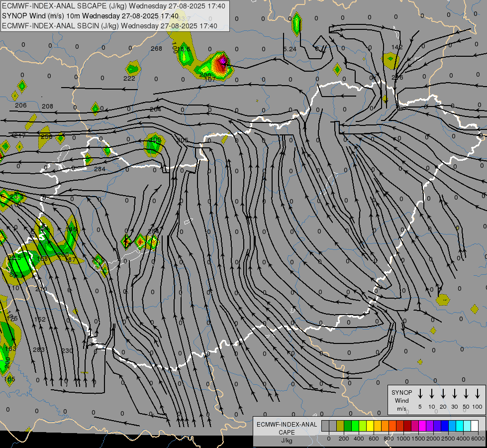Pick the maroon dark red CAPE swatch

coord(407,426)
